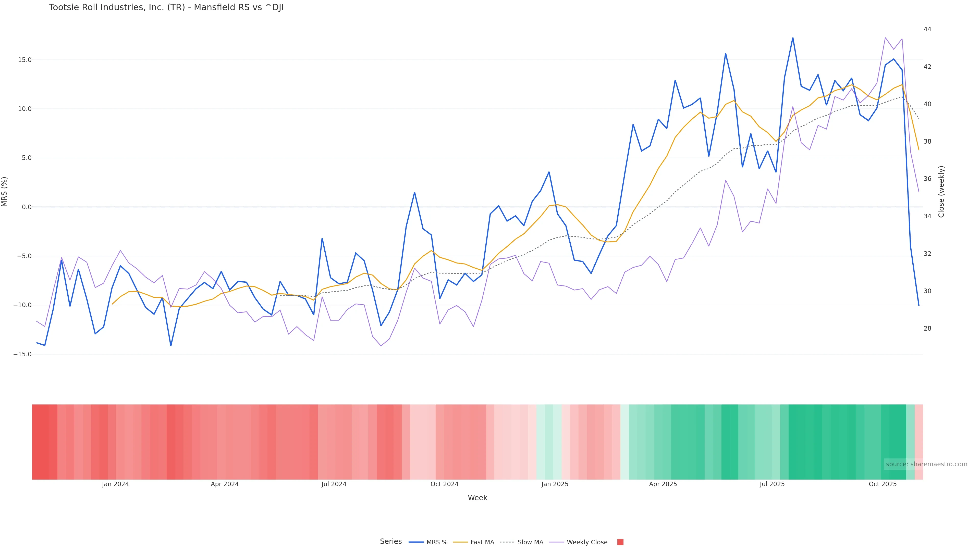Image resolution: width=980 pixels, height=551 pixels.
Task: Click the Oct 2025 x-axis label
Action: click(x=883, y=484)
